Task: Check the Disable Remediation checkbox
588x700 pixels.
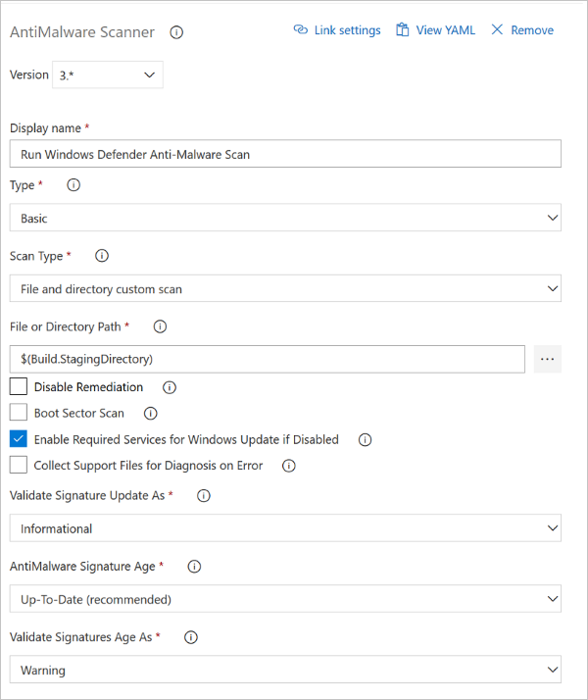Action: click(x=19, y=386)
